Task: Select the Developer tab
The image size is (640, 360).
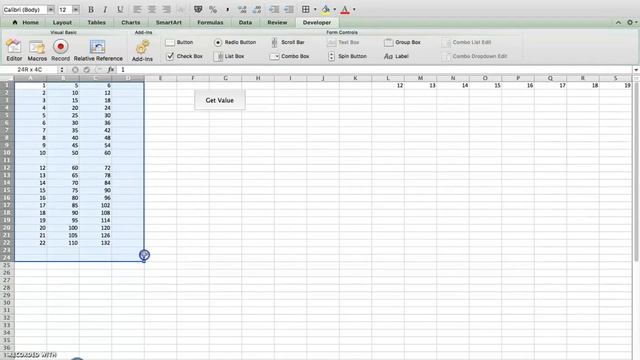Action: coord(317,22)
